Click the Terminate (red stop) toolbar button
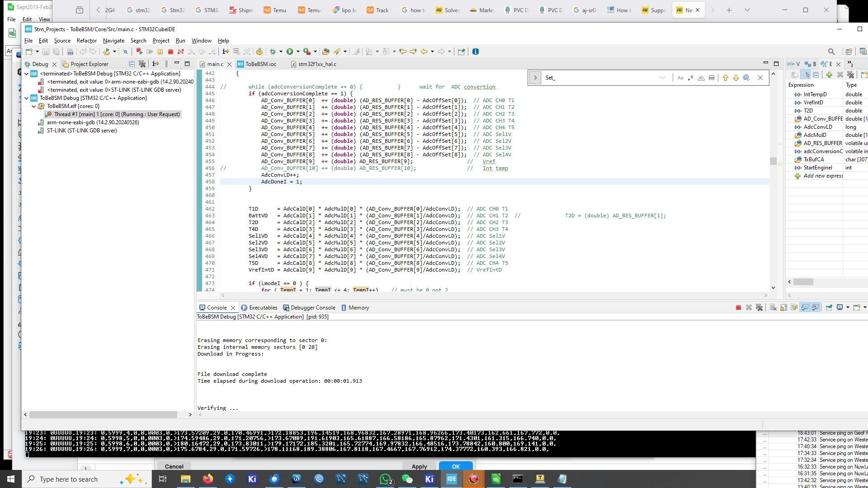 (170, 52)
